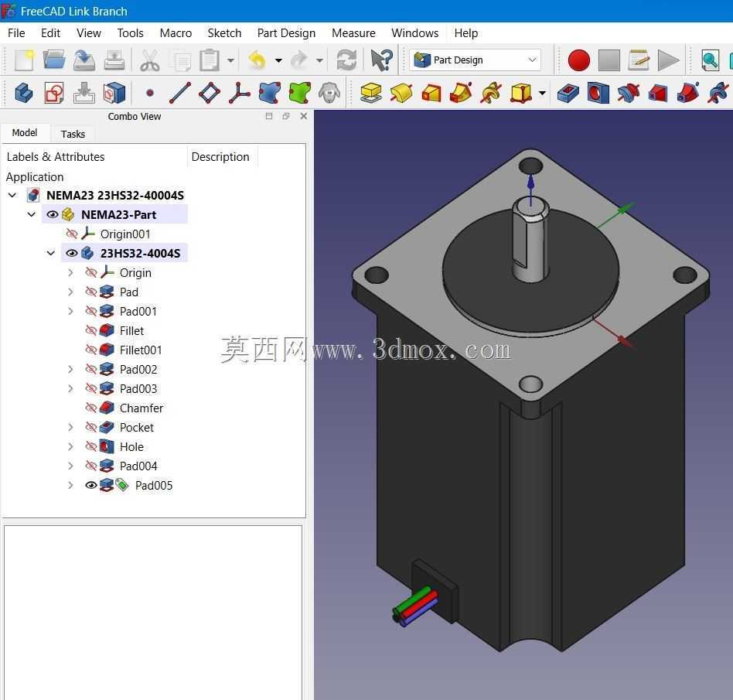The height and width of the screenshot is (700, 733).
Task: Expand the Pocket tree item
Action: [x=70, y=427]
